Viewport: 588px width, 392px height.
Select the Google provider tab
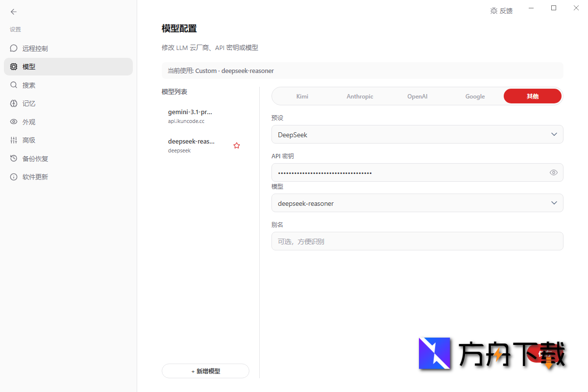tap(475, 96)
